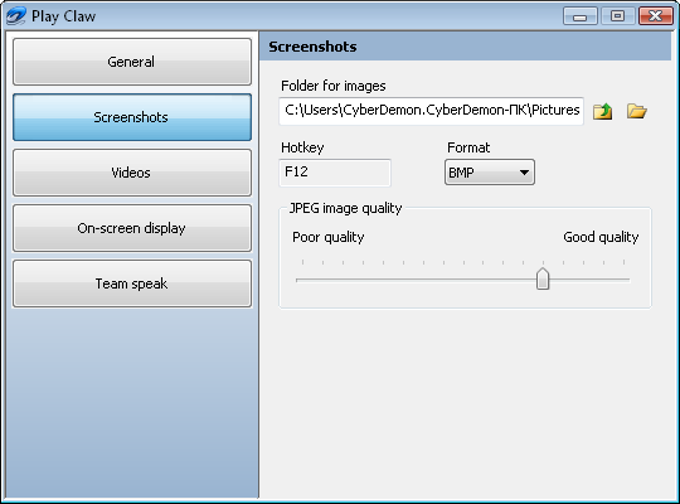Close the Play Claw window
Image resolution: width=680 pixels, height=504 pixels.
tap(655, 16)
